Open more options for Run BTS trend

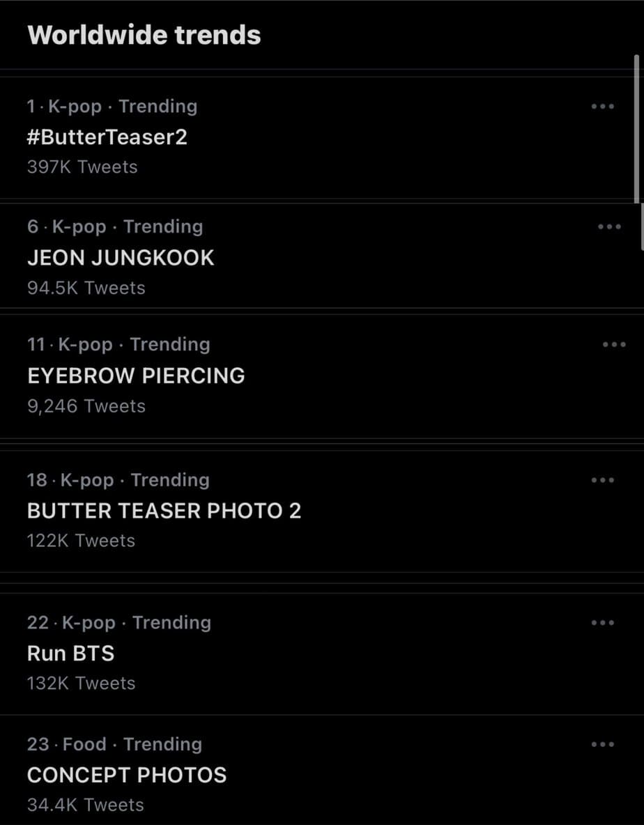(602, 623)
